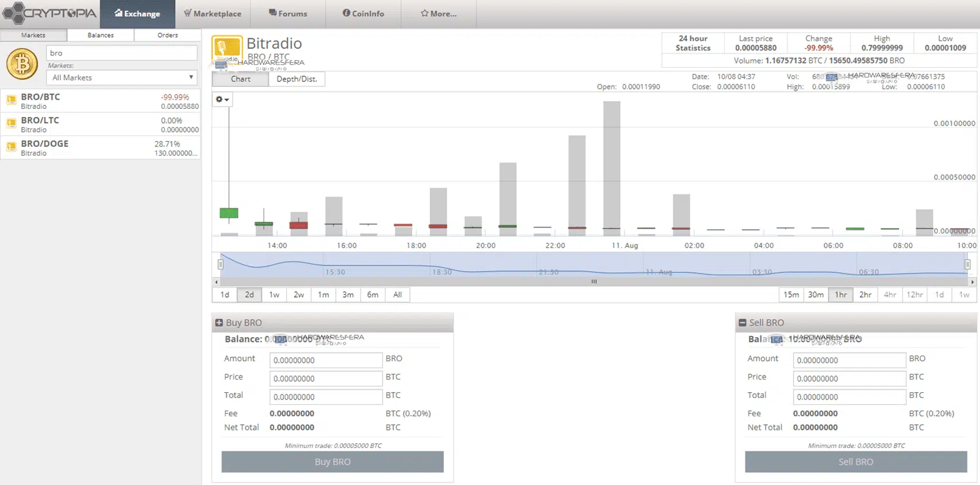
Task: Click the Sell BRO button
Action: [856, 461]
